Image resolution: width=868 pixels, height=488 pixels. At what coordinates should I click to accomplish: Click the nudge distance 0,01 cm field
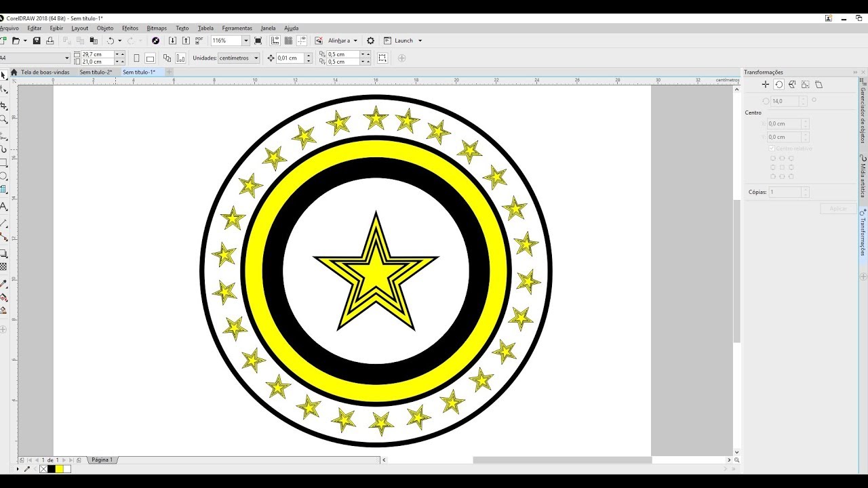[290, 58]
